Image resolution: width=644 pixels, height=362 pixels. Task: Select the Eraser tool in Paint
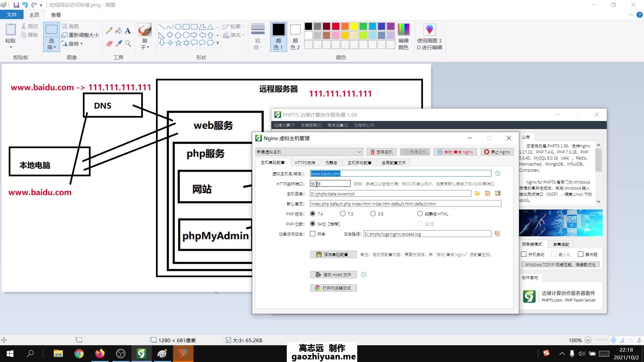109,44
